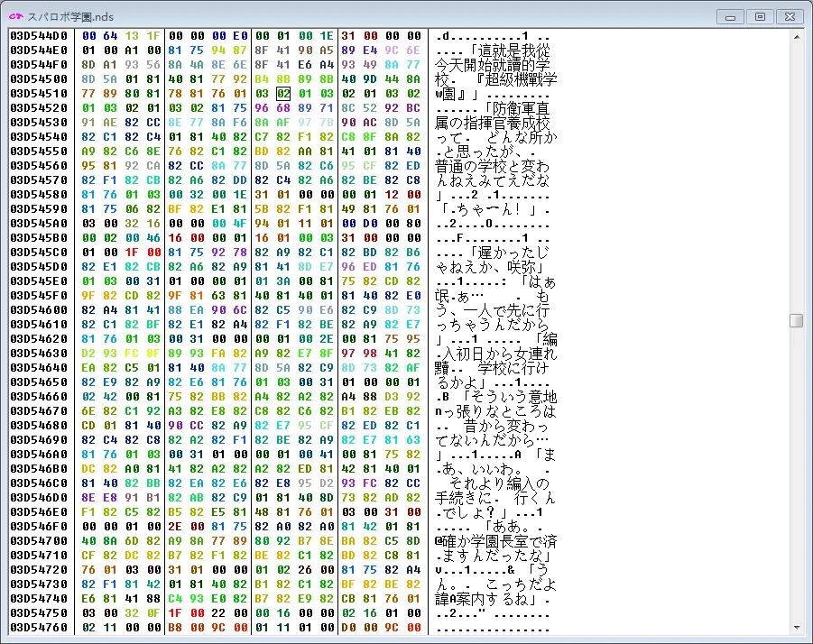Viewport: 813px width, 644px height.
Task: Click the pink app icon in title bar
Action: (14, 16)
